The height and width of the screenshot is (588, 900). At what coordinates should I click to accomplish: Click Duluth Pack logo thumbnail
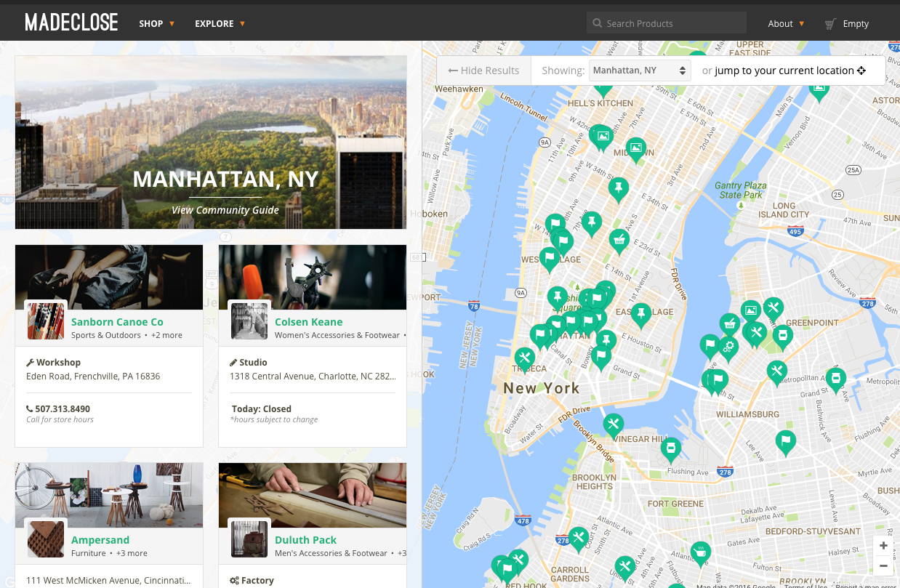[249, 539]
